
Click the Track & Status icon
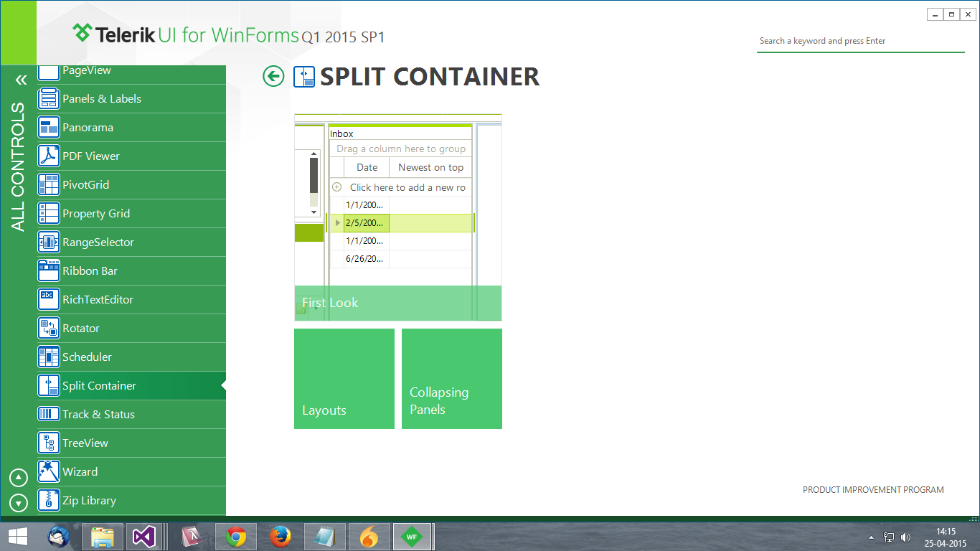49,414
